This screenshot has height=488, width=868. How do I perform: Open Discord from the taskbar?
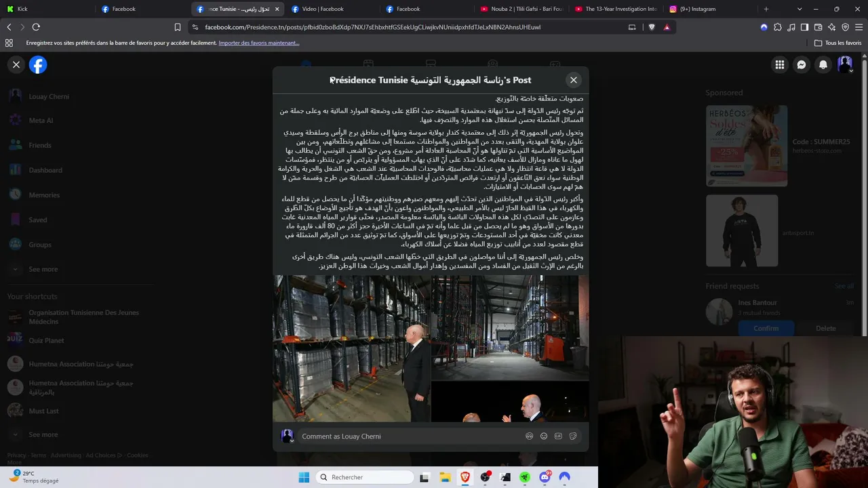coord(545,477)
